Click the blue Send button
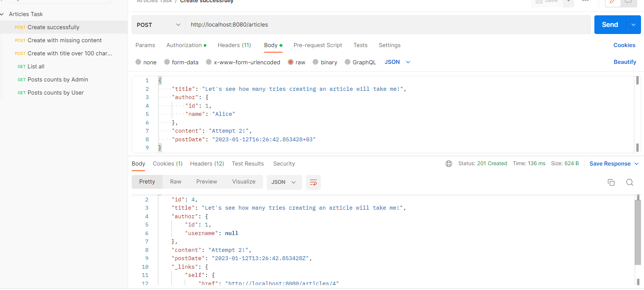Viewport: 644px width, 290px height. (x=610, y=25)
